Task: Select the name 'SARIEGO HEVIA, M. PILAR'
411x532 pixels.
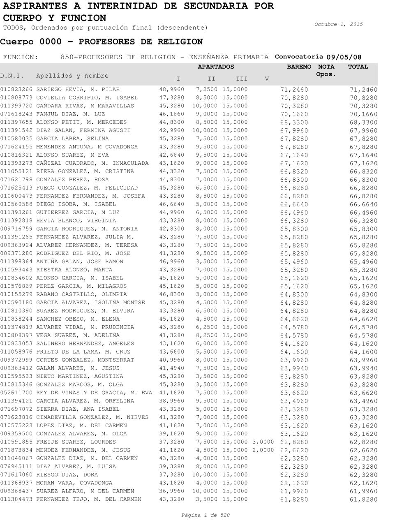Action: [x=78, y=90]
